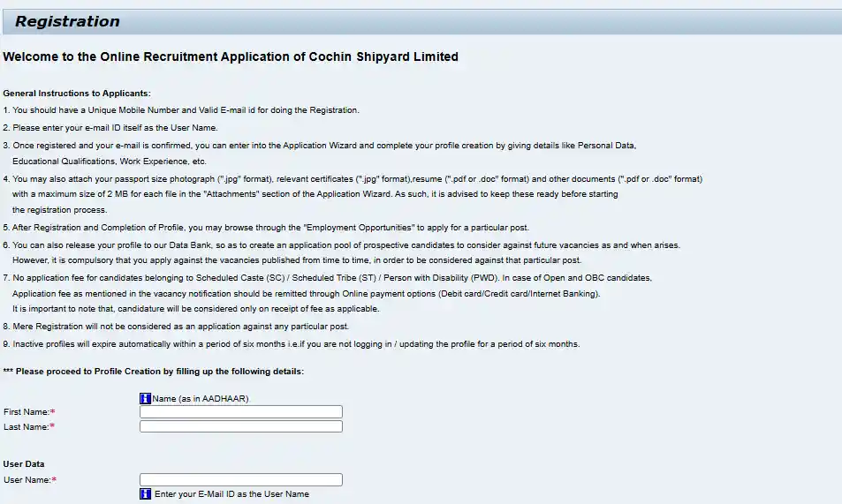This screenshot has height=504, width=842.
Task: Click the User Name label
Action: coord(27,480)
